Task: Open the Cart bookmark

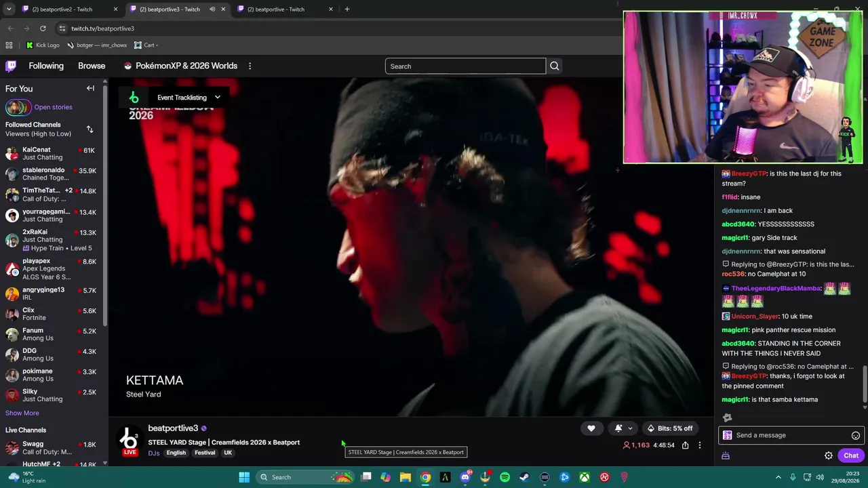Action: tap(146, 45)
